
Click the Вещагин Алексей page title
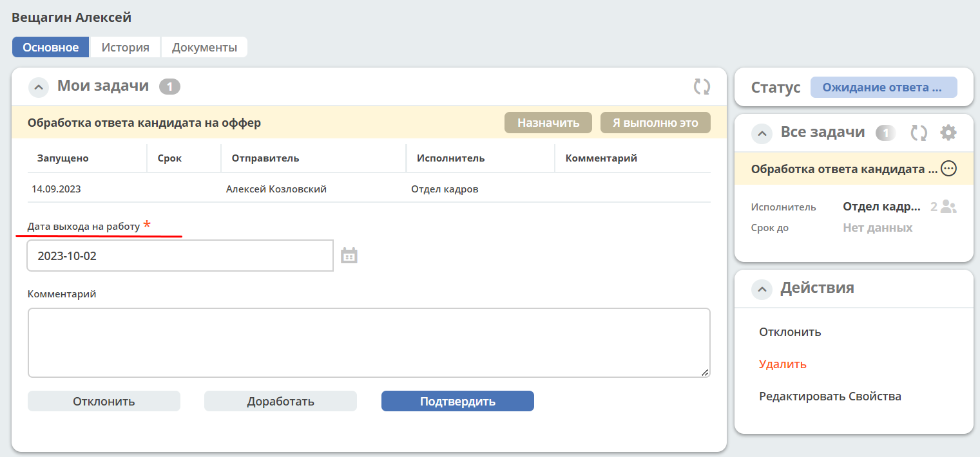point(72,17)
